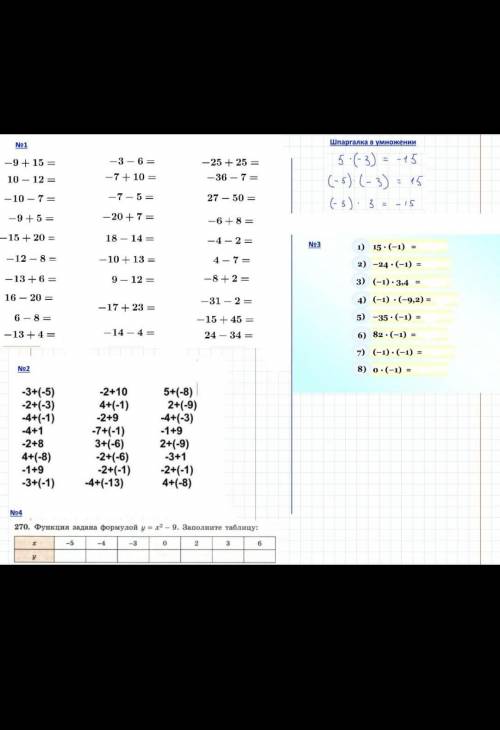Screen dimensions: 500x730
Task: Click the expression −9 + 15 =
Action: pos(30,162)
